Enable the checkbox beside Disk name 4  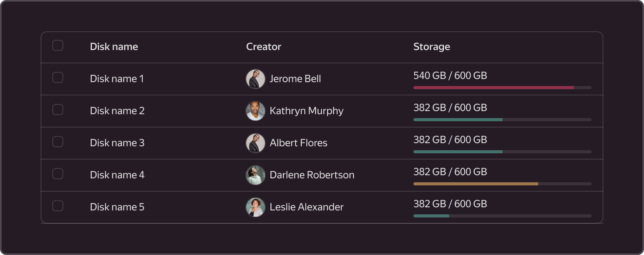pyautogui.click(x=58, y=174)
